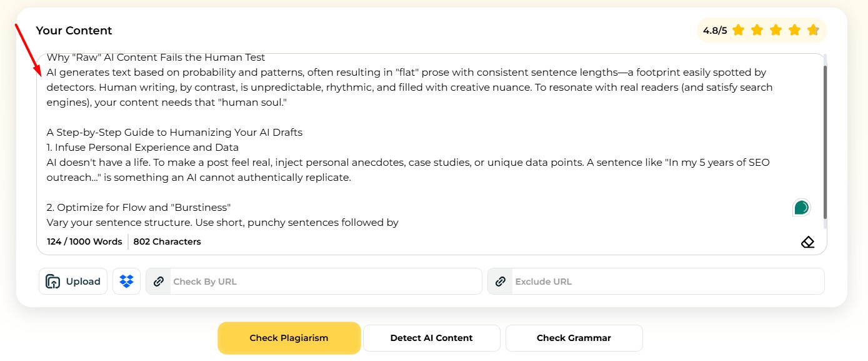Screen dimensions: 868x361
Task: Focus the Check By URL field
Action: (x=325, y=282)
